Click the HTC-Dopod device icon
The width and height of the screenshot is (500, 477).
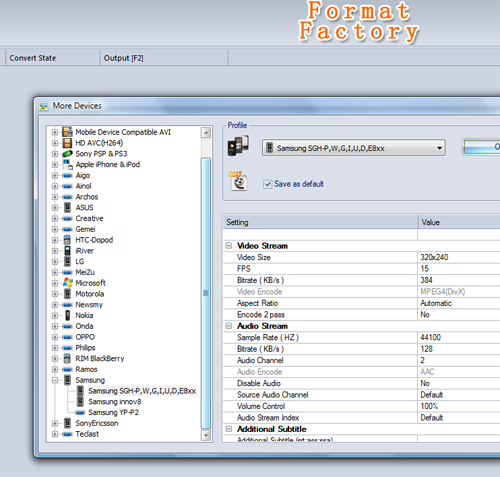coord(67,240)
